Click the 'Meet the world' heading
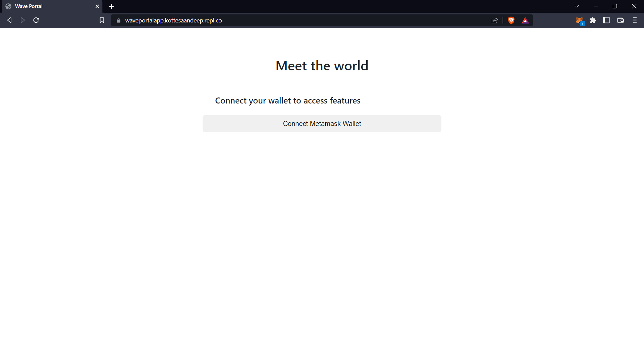 coord(322,66)
